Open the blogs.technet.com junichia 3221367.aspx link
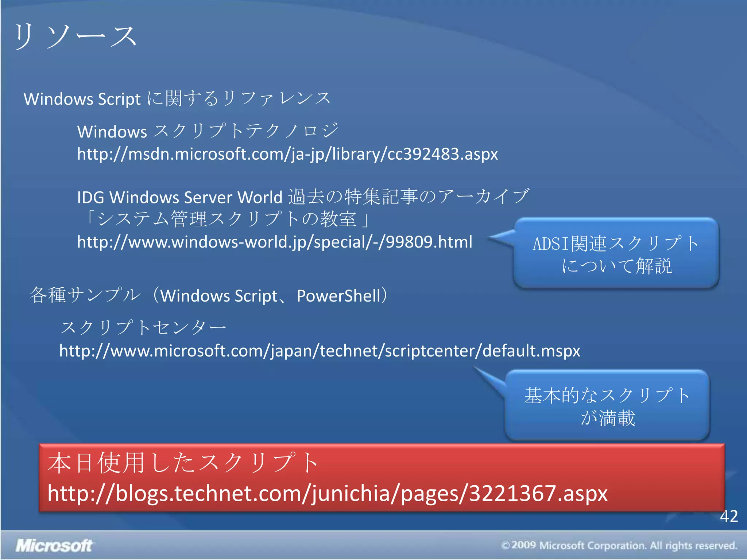This screenshot has width=747, height=560. pos(328,494)
